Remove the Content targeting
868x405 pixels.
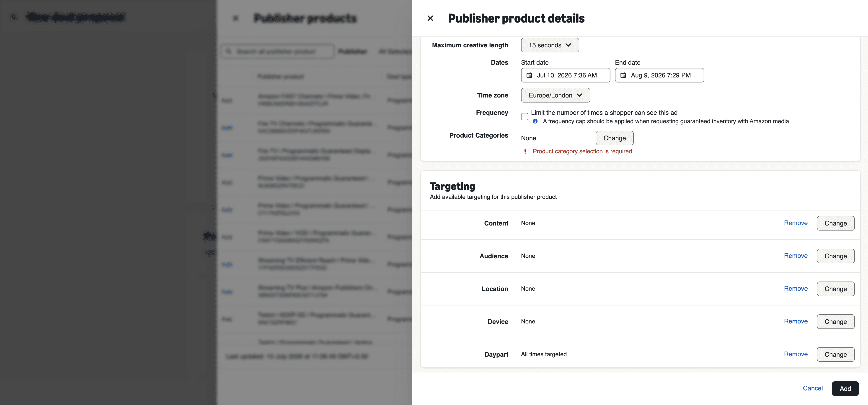pos(796,223)
